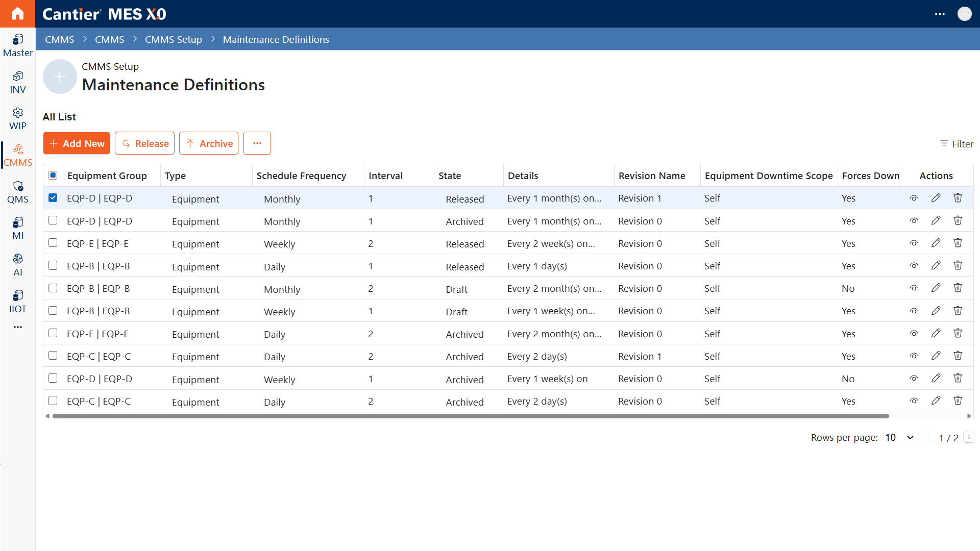Open the QMS module in sidebar
This screenshot has width=980, height=551.
click(17, 192)
